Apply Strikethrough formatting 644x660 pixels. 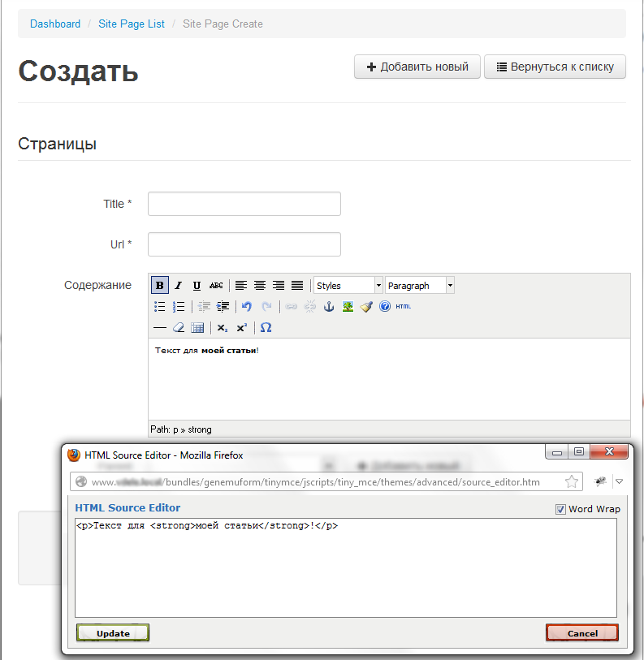(x=216, y=286)
